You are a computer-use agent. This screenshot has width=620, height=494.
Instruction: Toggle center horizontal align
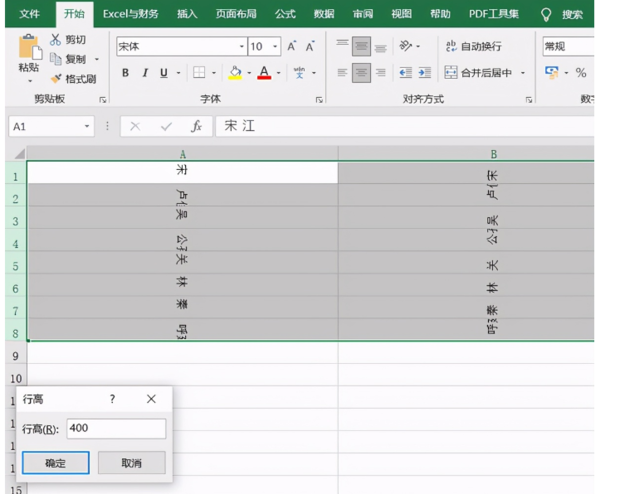pos(361,73)
